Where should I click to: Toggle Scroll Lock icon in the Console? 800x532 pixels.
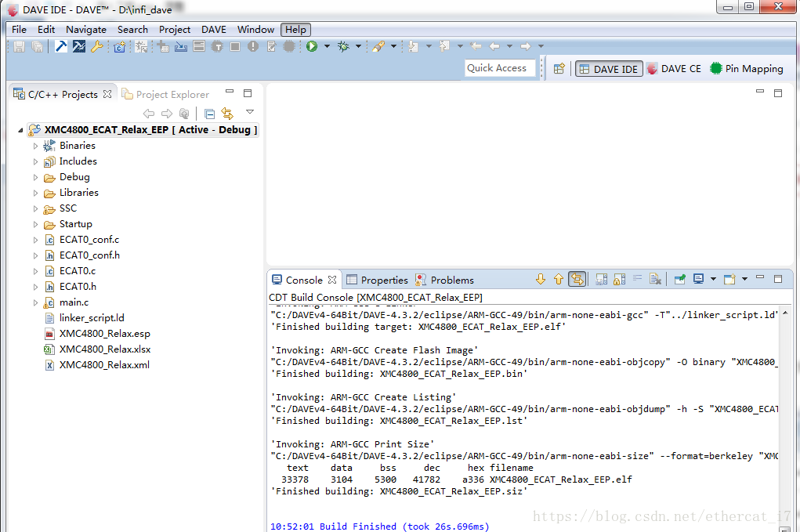619,279
